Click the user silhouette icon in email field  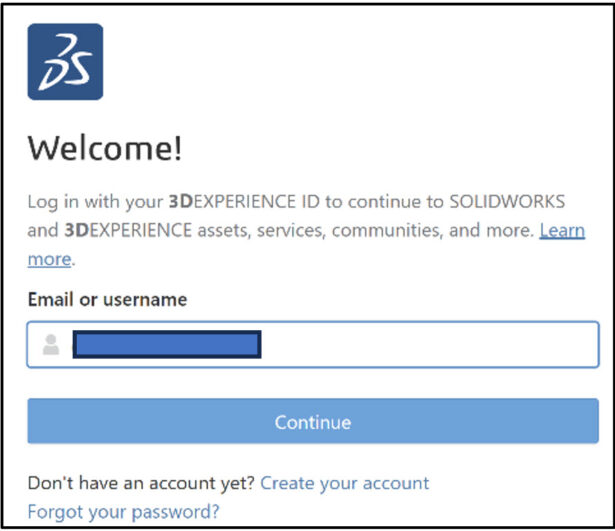click(51, 345)
